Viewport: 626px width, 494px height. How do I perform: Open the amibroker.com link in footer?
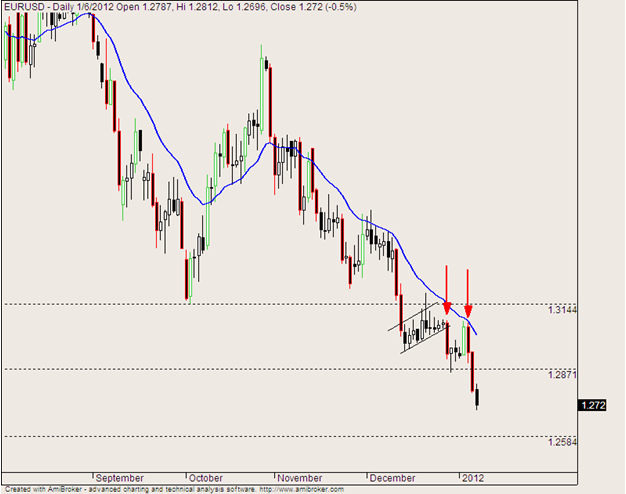point(301,489)
